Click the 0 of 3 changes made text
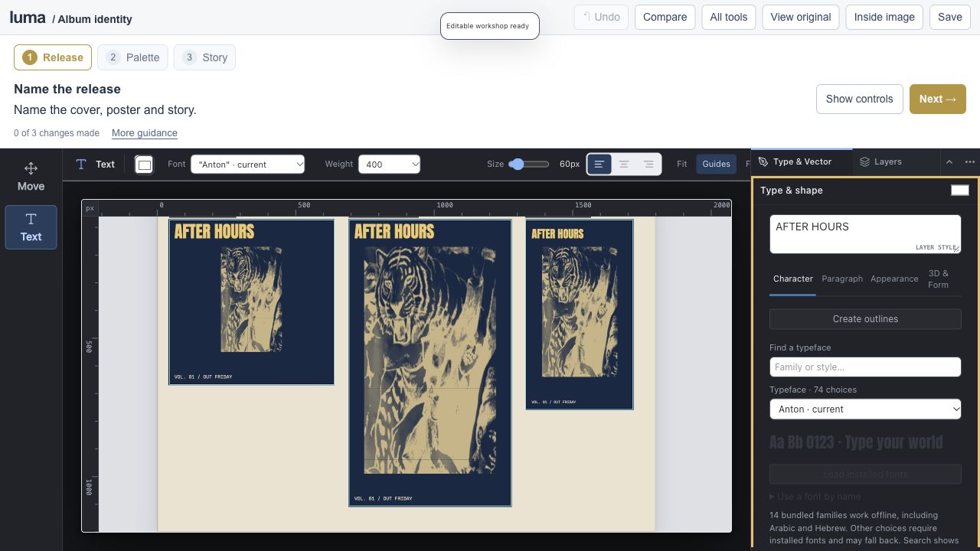Viewport: 980px width, 551px height. 57,133
